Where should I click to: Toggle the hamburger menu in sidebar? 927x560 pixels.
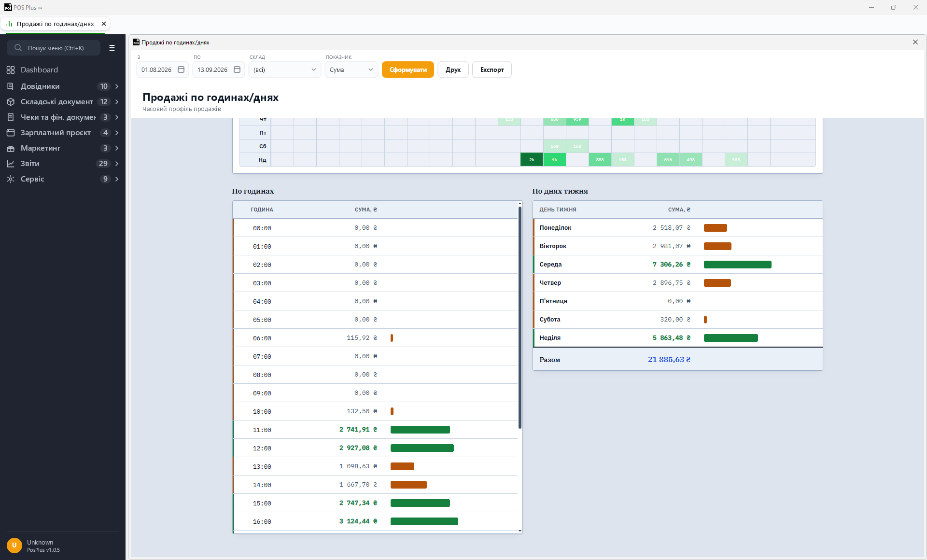pos(112,48)
